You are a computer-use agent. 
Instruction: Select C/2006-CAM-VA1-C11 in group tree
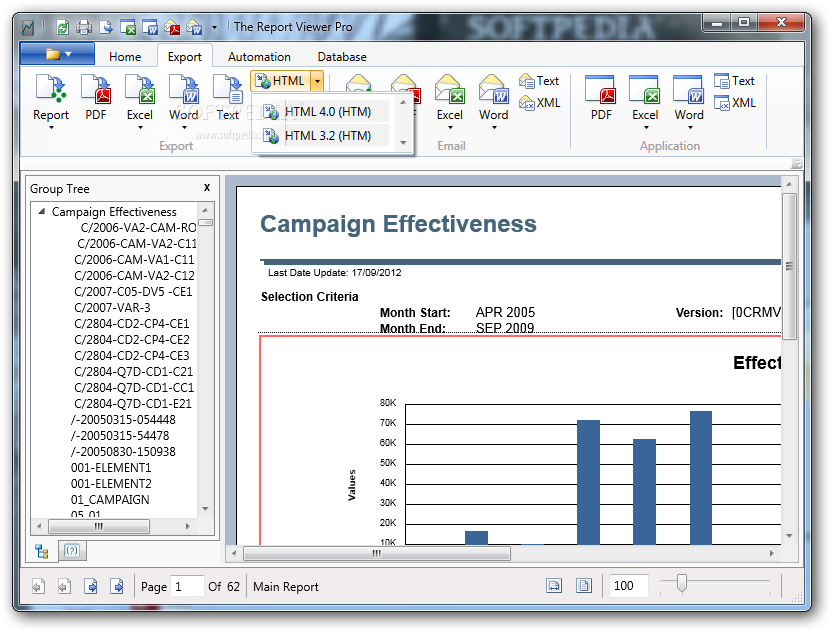coord(134,259)
